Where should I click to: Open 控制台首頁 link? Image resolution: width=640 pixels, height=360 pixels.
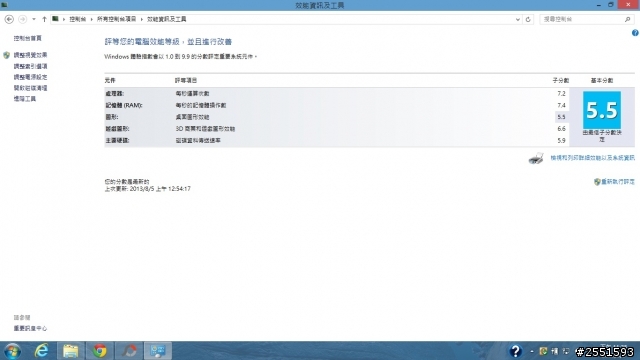click(x=27, y=38)
